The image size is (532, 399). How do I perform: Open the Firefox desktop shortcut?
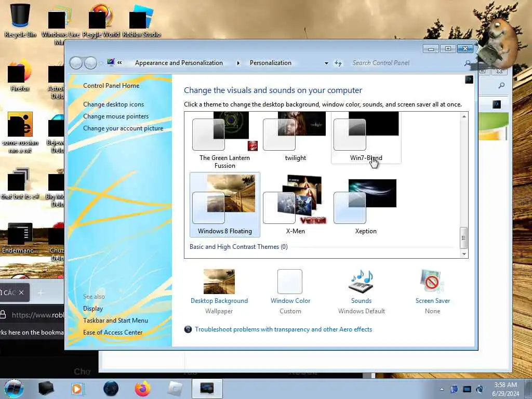[x=20, y=75]
